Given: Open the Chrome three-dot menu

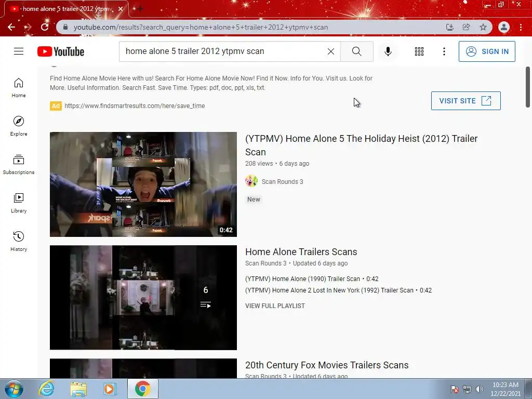Looking at the screenshot, I should click(521, 27).
